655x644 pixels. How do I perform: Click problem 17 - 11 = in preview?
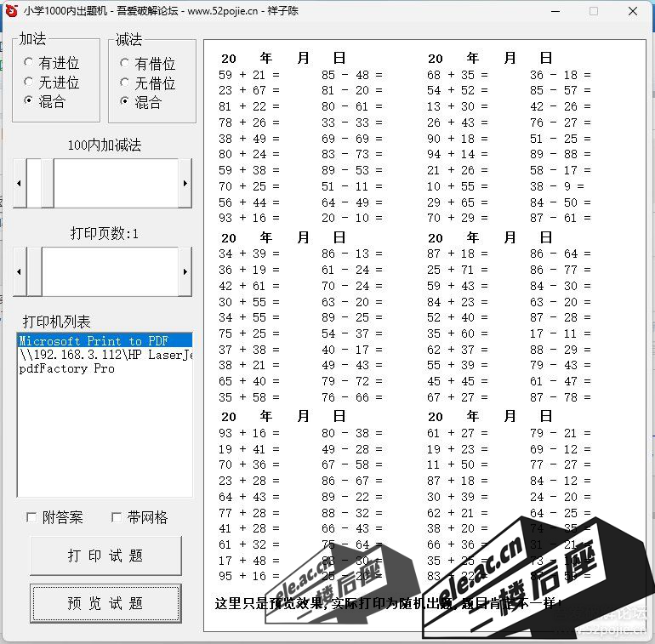tap(561, 333)
